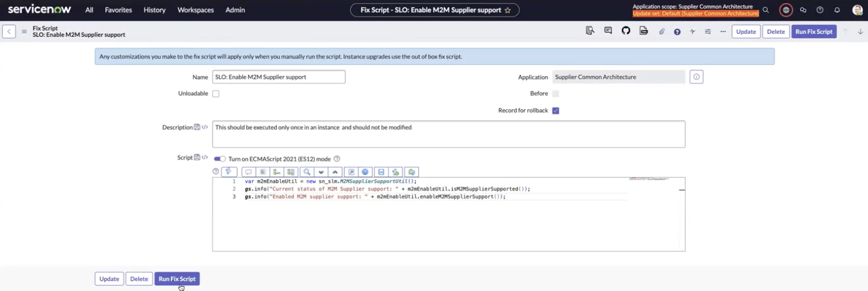Viewport: 868px width, 291px height.
Task: Open the record search icon in form header
Action: click(590, 31)
